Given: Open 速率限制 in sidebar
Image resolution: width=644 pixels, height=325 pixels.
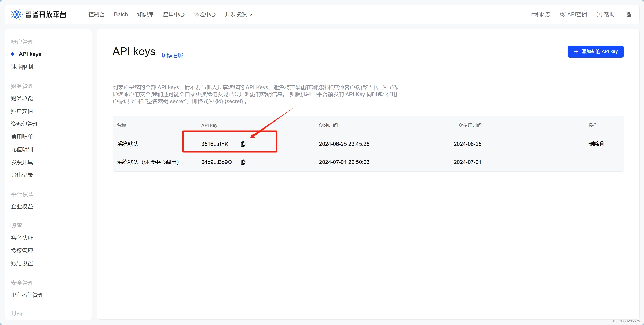Looking at the screenshot, I should click(22, 67).
